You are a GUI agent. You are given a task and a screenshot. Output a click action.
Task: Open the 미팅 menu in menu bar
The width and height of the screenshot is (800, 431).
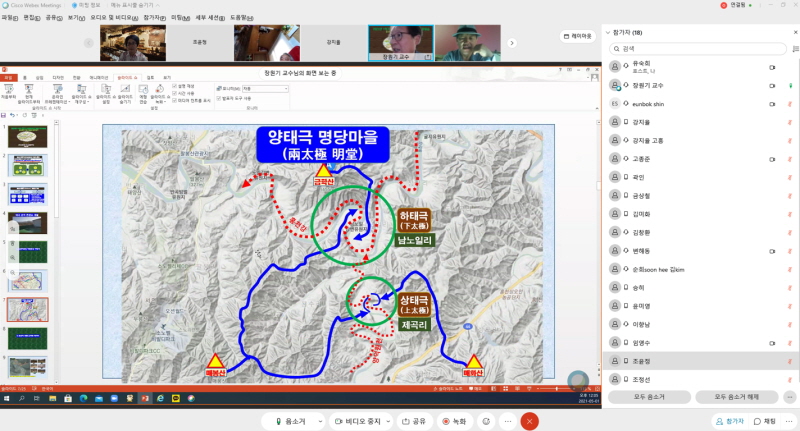tap(180, 17)
